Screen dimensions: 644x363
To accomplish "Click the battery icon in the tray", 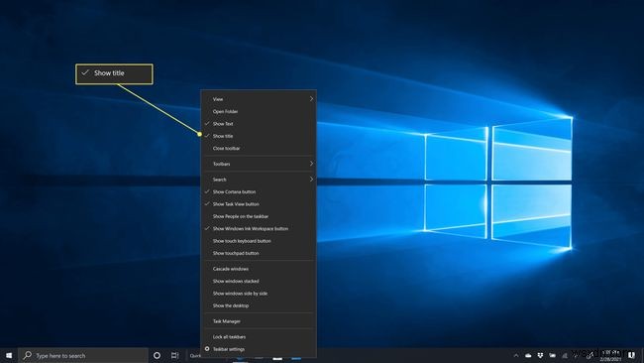I will 553,356.
